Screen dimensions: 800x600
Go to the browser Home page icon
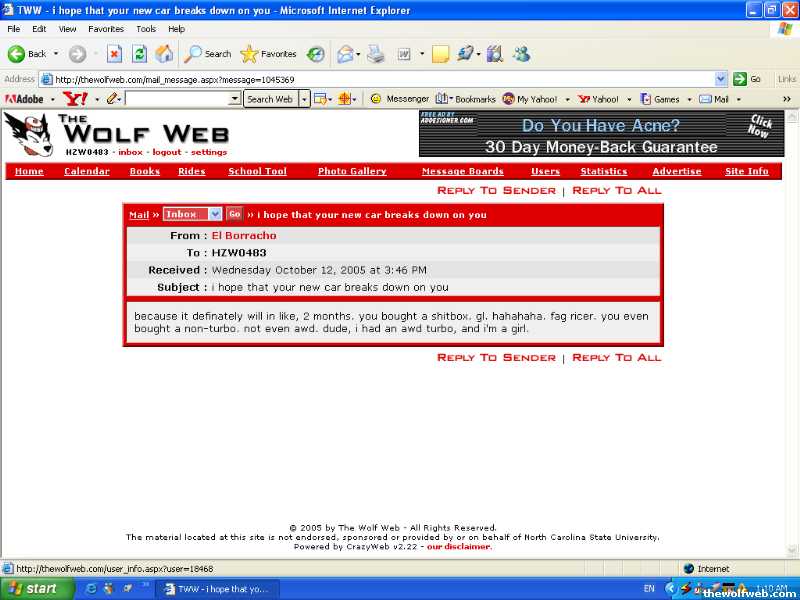[164, 54]
